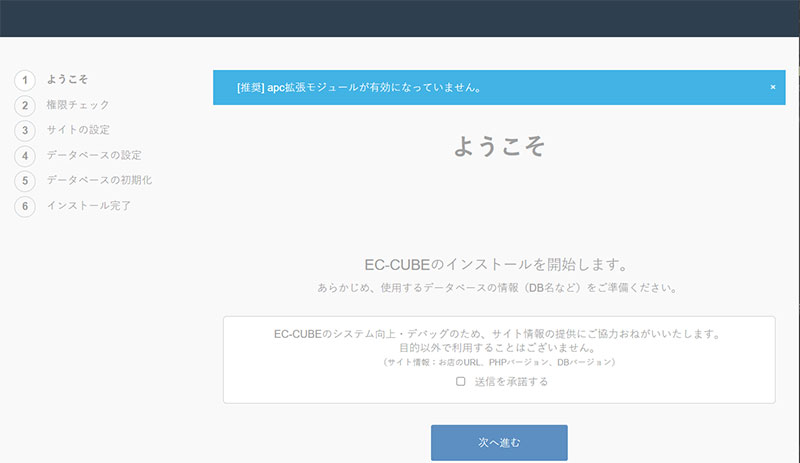800x463 pixels.
Task: Jump to データベースの初期化 step label
Action: pos(99,180)
